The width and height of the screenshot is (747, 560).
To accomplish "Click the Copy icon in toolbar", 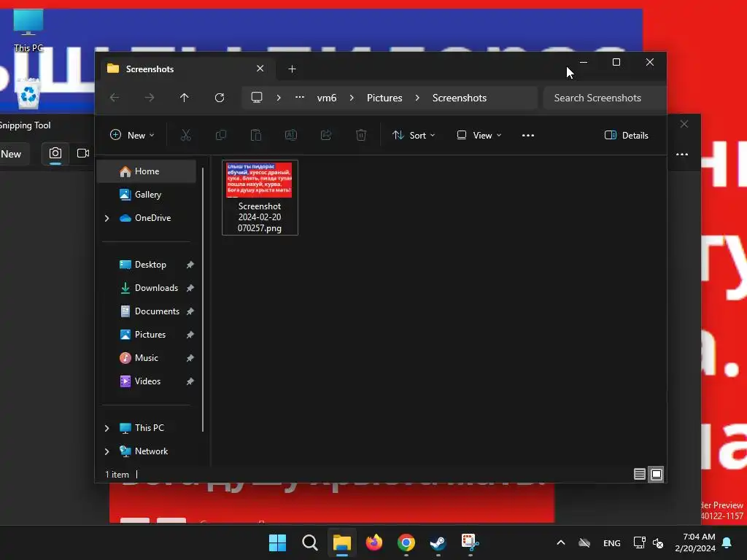I will (x=220, y=135).
